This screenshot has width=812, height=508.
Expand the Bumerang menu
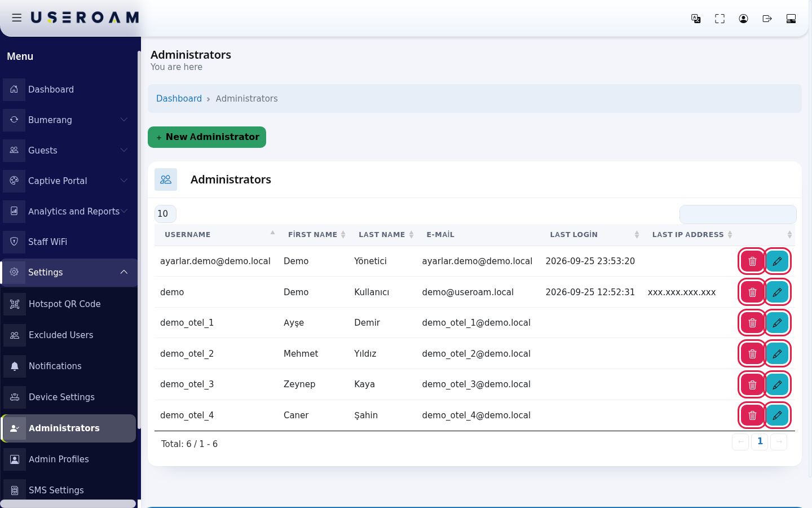tap(69, 120)
